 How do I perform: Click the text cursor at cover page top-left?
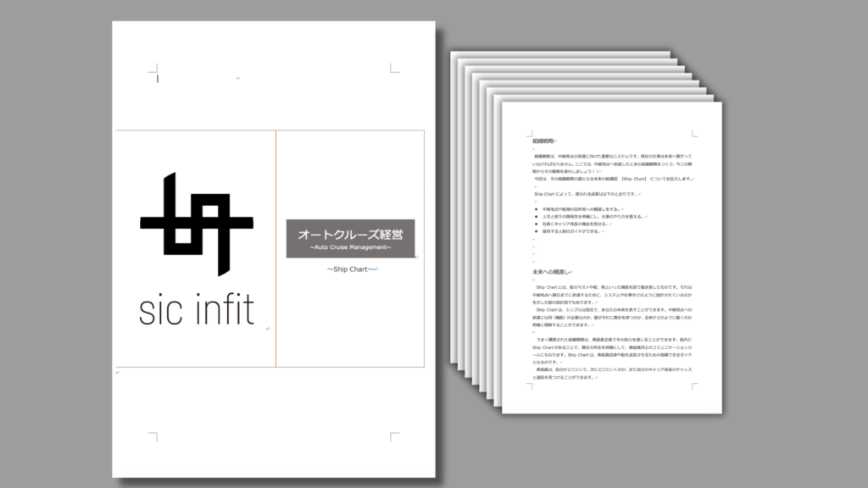tap(159, 79)
